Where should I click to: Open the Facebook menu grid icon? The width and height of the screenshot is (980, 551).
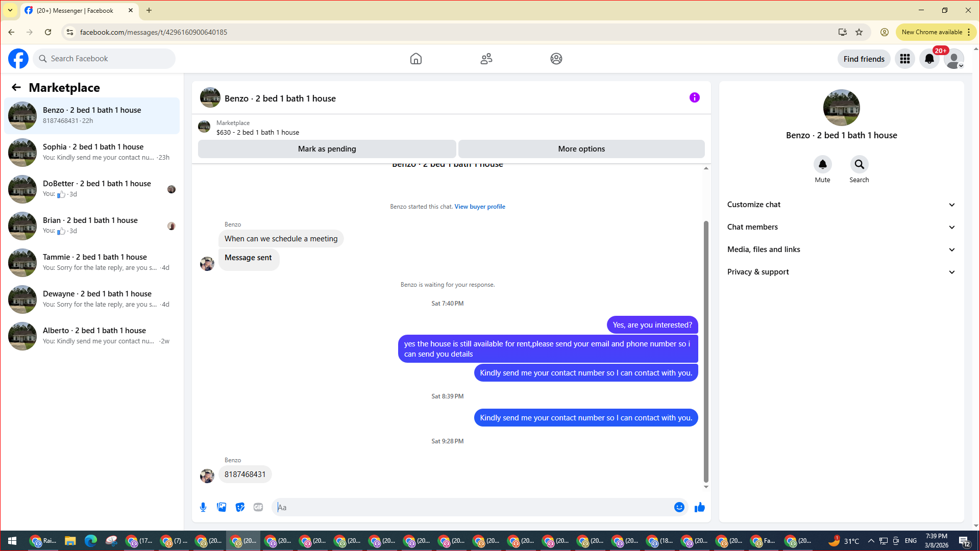point(904,59)
